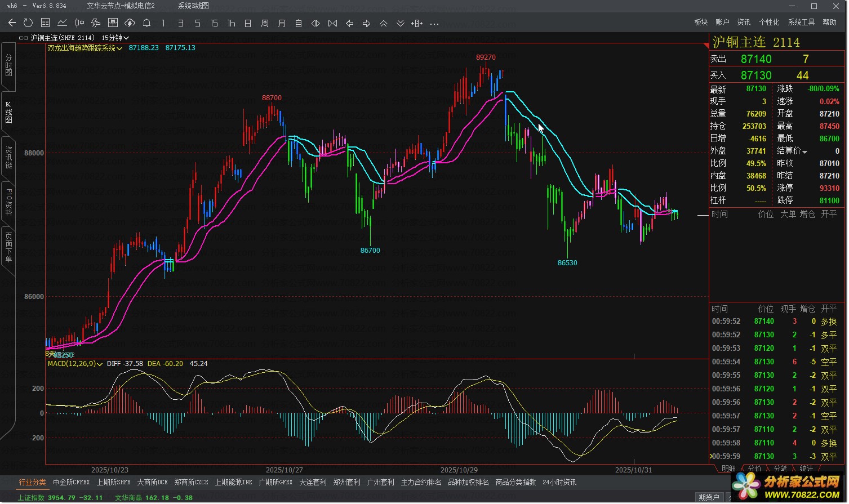Click the alert bell icon
The width and height of the screenshot is (849, 504).
pos(146,23)
